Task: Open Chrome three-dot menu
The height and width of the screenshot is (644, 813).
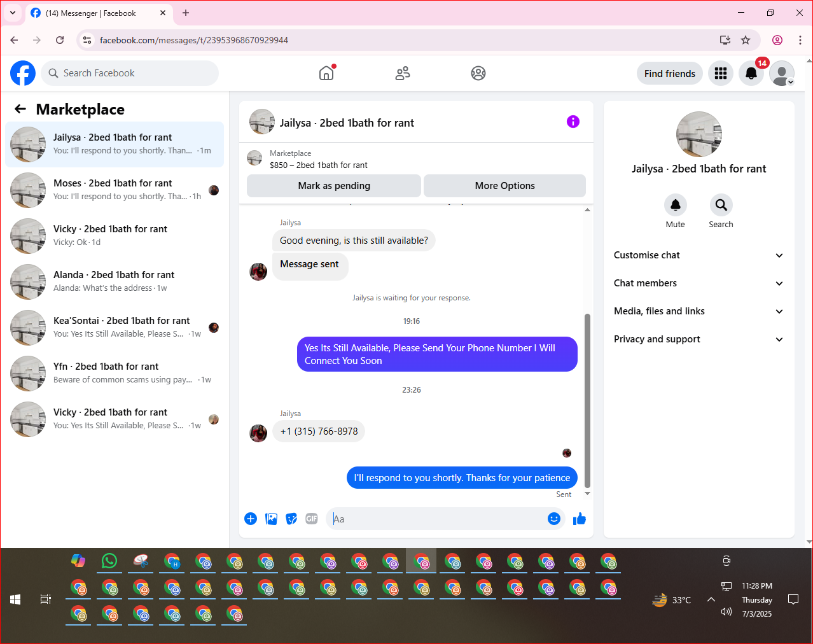Action: tap(800, 40)
